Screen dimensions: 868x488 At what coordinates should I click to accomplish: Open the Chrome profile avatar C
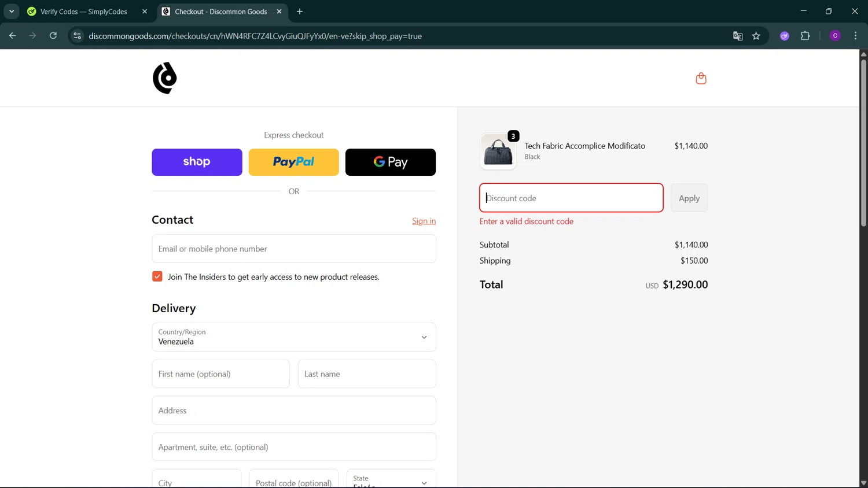coord(835,36)
